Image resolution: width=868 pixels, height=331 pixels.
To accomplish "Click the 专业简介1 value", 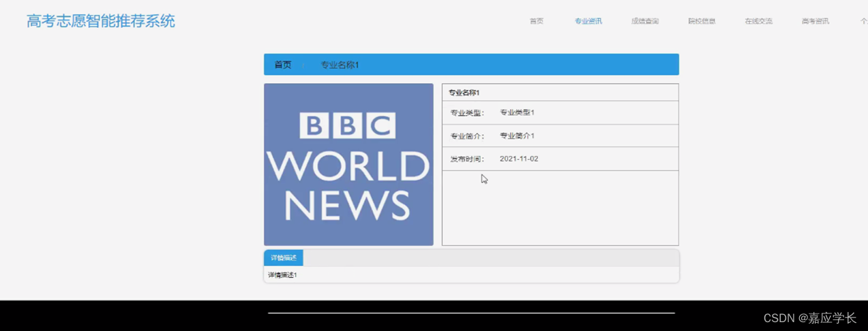I will coord(517,136).
